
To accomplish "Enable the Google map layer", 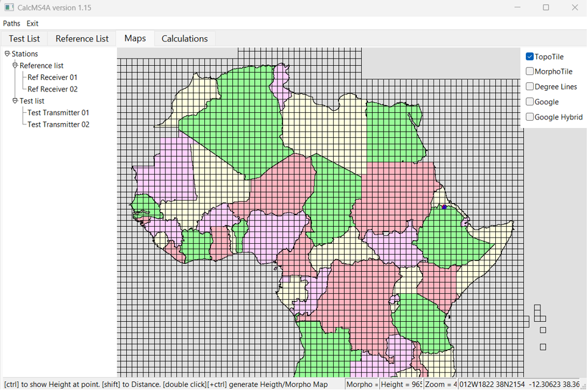I will [529, 101].
